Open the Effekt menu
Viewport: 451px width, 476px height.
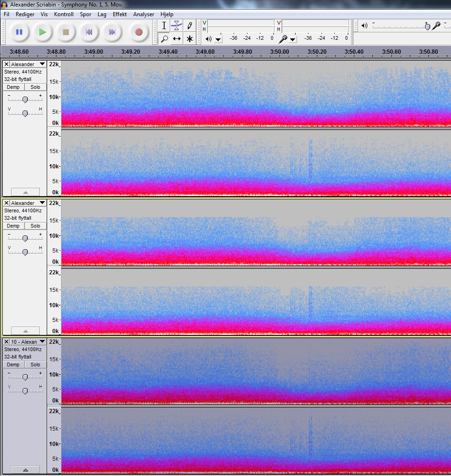(x=119, y=14)
